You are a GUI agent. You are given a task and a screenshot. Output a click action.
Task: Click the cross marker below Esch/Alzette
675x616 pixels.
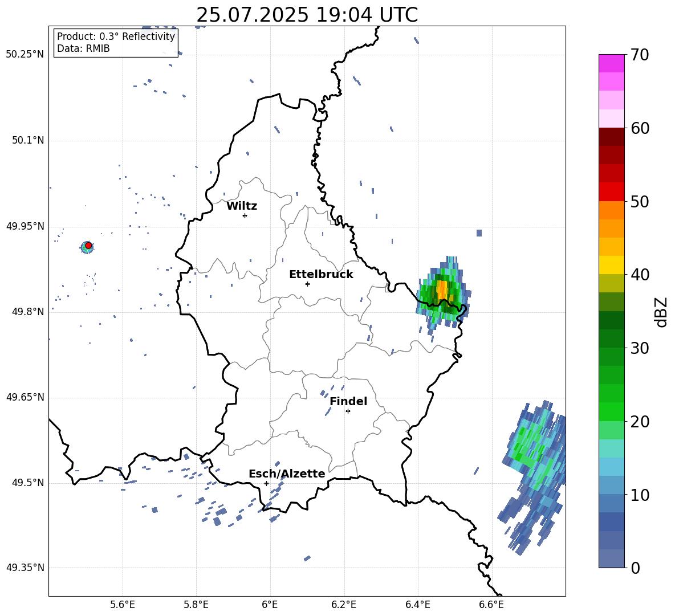(x=266, y=483)
